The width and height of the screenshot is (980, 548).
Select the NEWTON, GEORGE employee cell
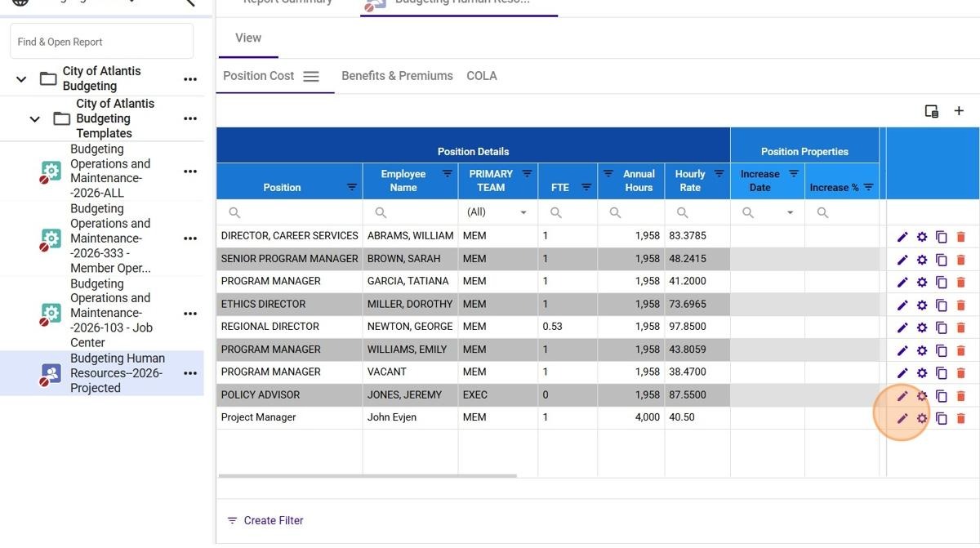[x=410, y=327]
